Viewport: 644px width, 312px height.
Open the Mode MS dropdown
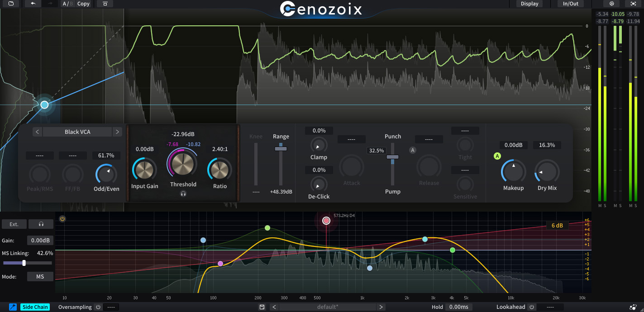pyautogui.click(x=40, y=276)
